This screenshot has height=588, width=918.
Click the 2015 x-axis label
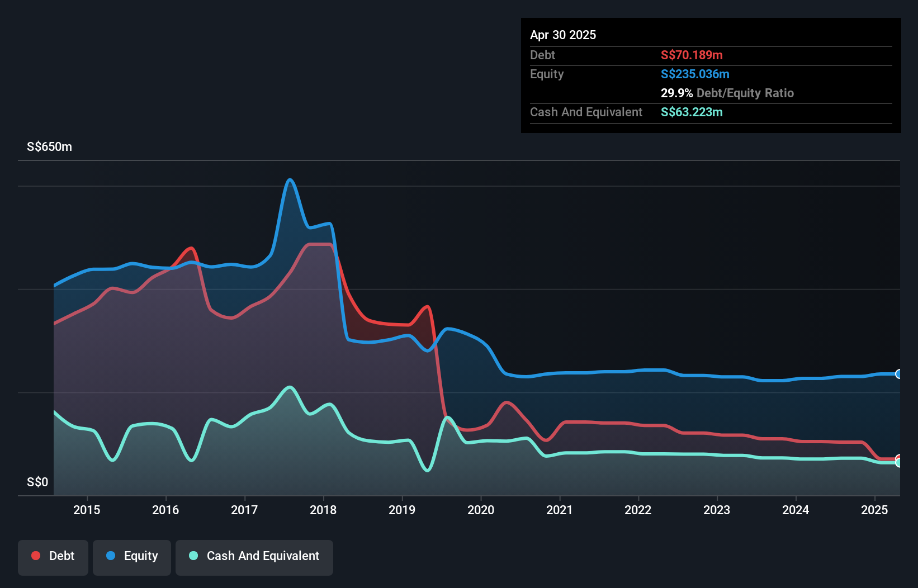click(87, 510)
